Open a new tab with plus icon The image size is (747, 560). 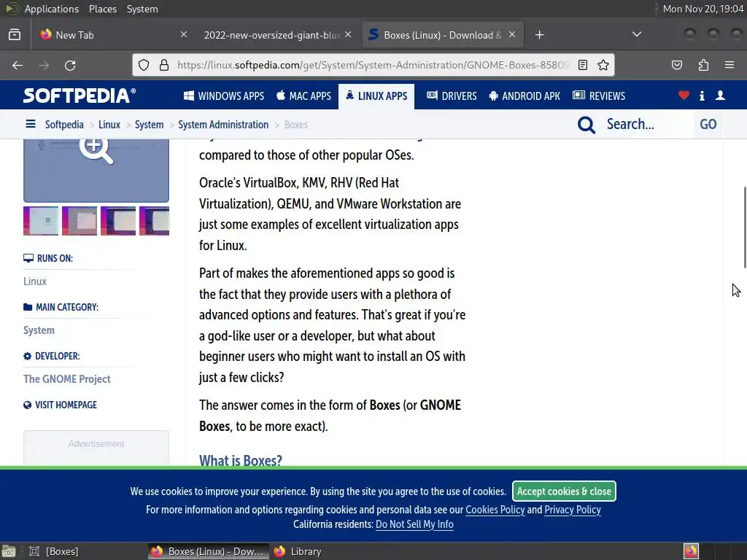[539, 35]
